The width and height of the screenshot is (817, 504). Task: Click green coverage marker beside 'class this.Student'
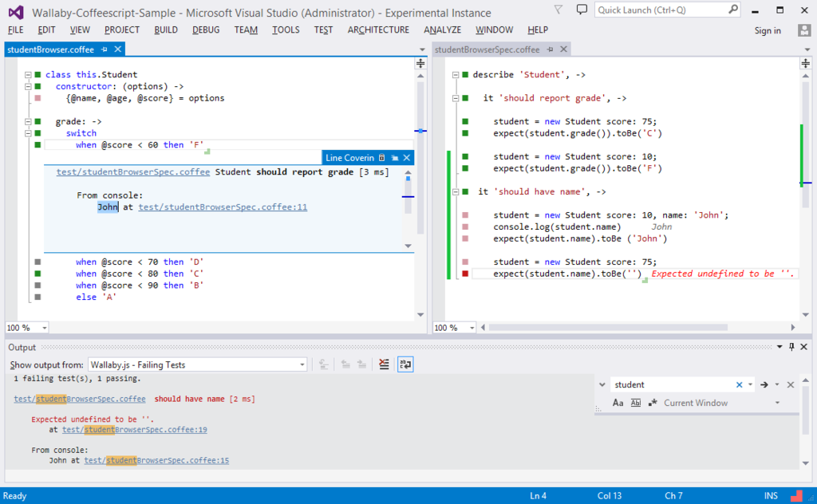[x=37, y=74]
